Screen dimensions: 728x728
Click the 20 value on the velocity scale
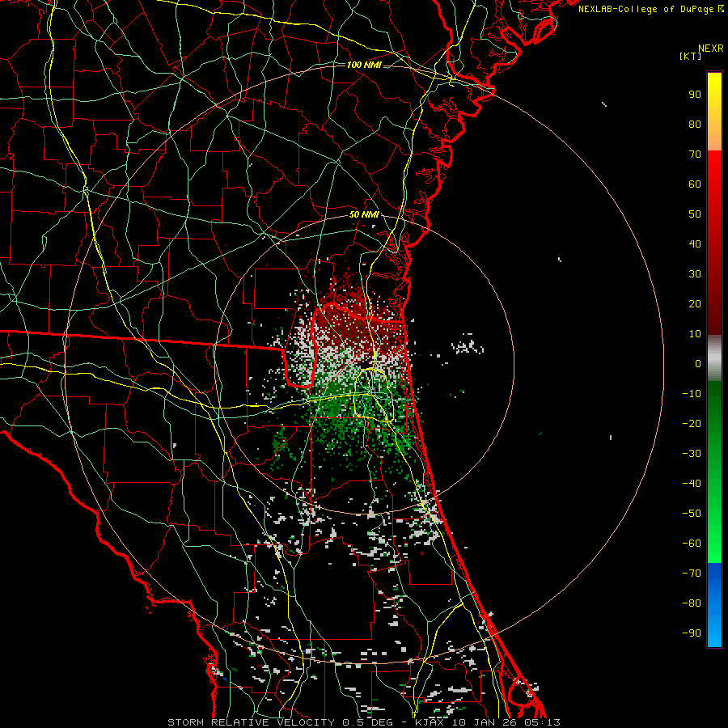(695, 303)
